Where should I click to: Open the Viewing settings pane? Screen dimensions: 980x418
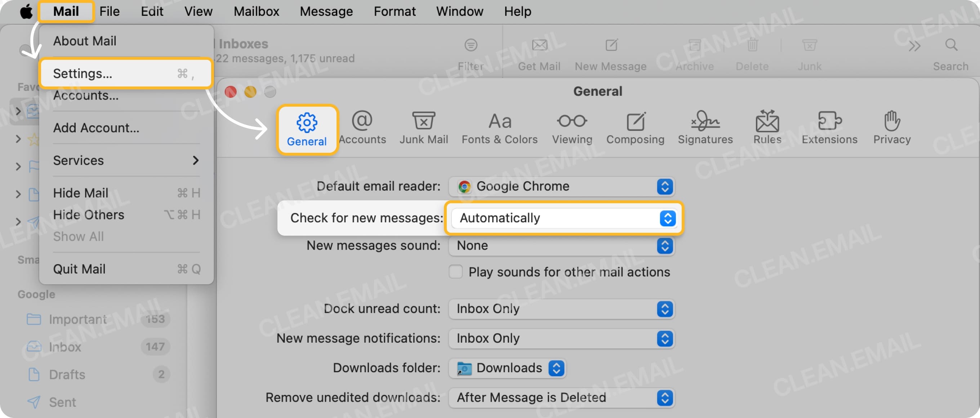pyautogui.click(x=572, y=128)
